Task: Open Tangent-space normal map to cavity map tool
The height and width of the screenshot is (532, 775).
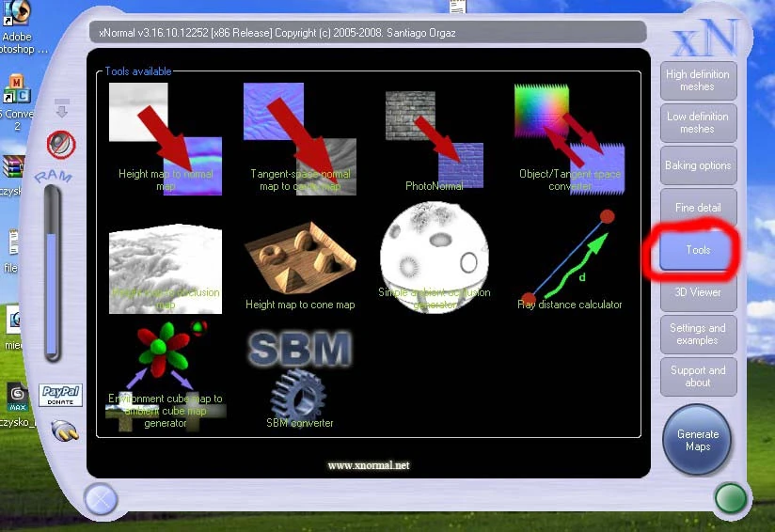Action: click(300, 139)
